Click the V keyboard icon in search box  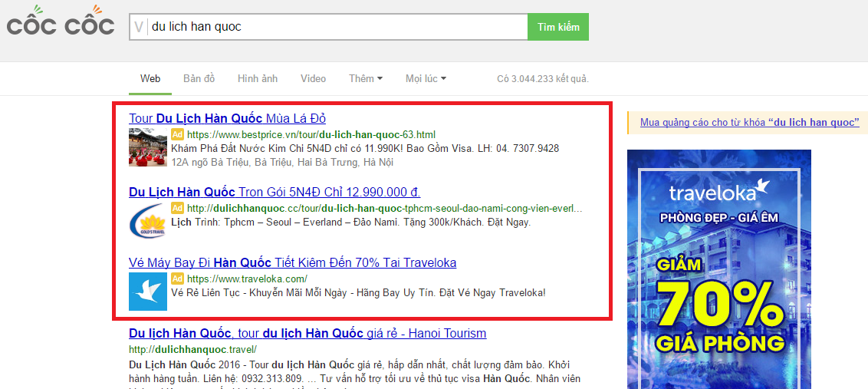pos(138,27)
